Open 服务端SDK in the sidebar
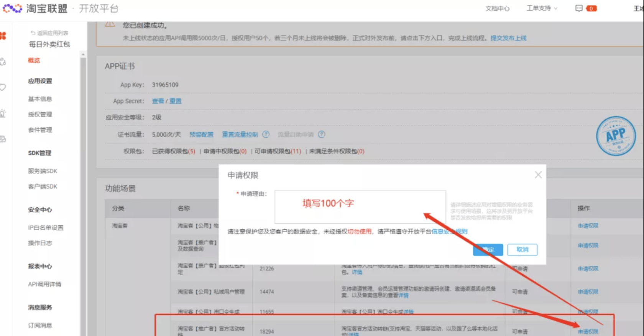The image size is (644, 336). [x=43, y=171]
